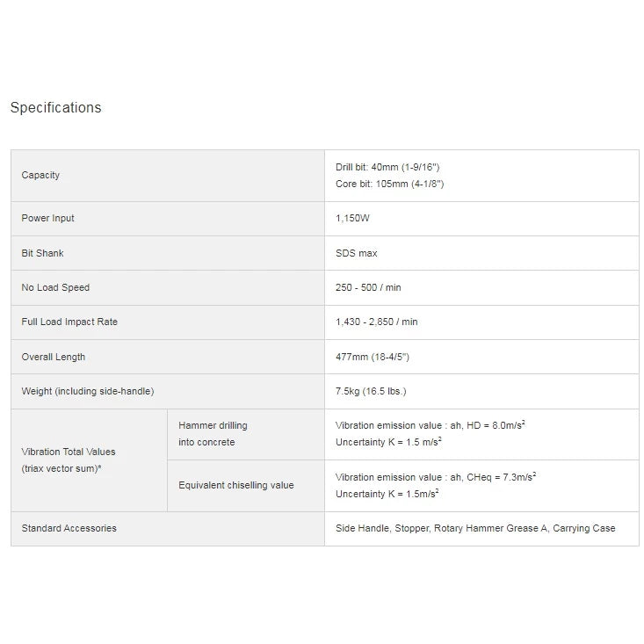Click the Drill bit 40mm value
The height and width of the screenshot is (644, 644).
coord(387,167)
